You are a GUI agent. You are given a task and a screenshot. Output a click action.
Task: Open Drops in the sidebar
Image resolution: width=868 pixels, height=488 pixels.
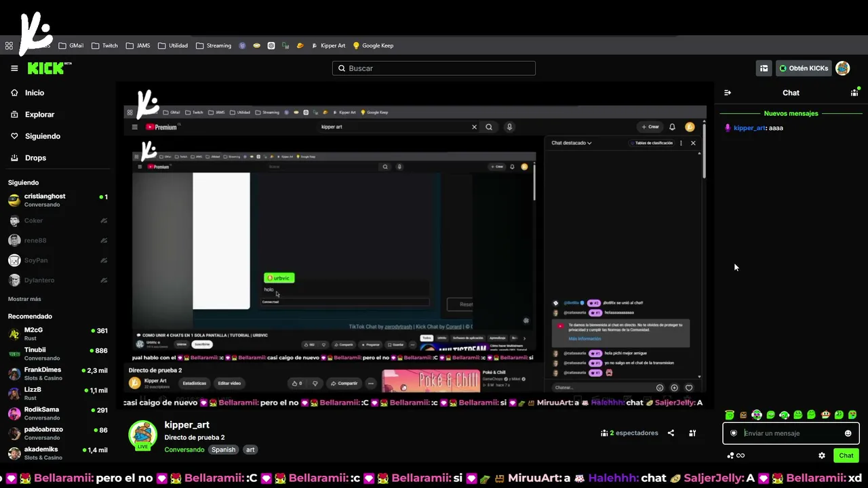[28, 158]
